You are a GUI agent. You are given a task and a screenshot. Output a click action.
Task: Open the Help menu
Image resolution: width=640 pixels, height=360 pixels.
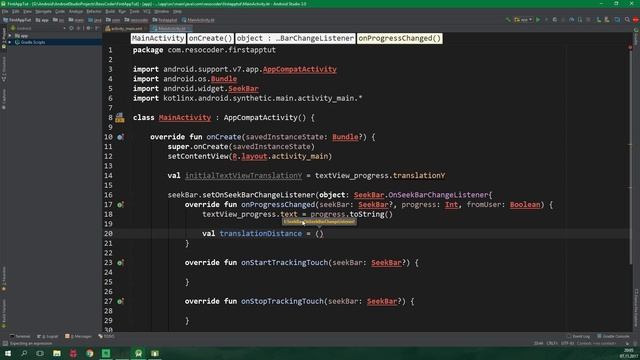coord(177,11)
